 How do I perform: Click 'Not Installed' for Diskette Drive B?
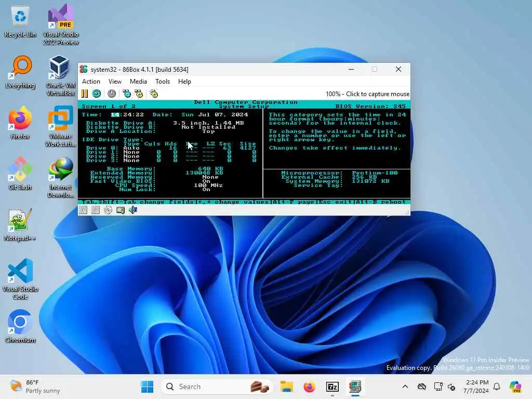(x=208, y=127)
